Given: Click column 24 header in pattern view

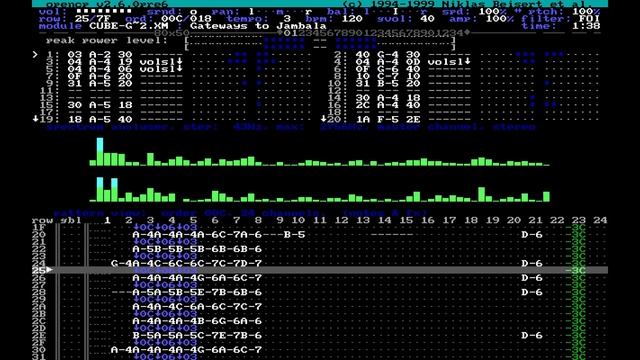Looking at the screenshot, I should point(600,220).
